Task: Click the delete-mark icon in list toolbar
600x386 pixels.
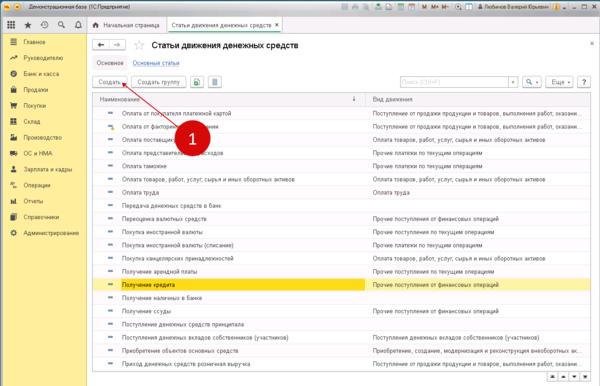Action: pos(215,82)
